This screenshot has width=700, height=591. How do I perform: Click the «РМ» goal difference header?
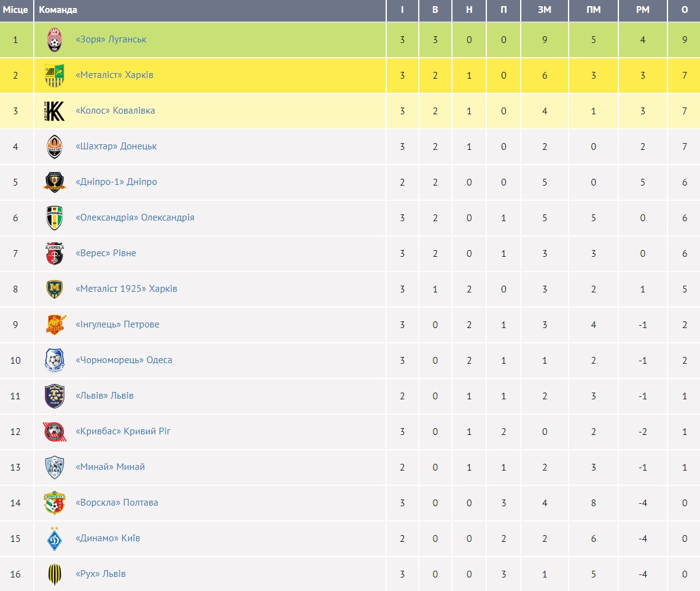click(642, 10)
